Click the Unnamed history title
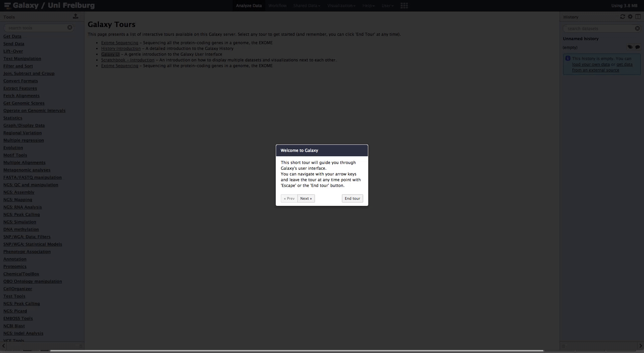The image size is (644, 353). (x=581, y=39)
